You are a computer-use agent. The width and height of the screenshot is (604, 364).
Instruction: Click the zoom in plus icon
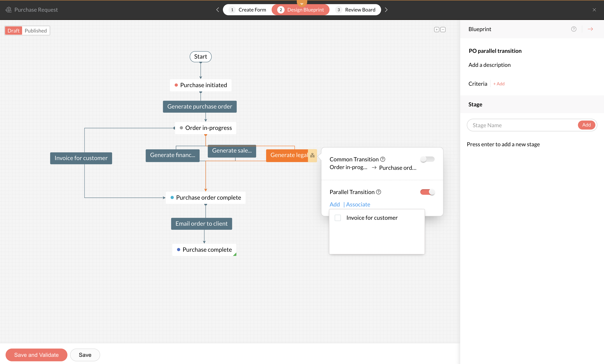pyautogui.click(x=436, y=30)
